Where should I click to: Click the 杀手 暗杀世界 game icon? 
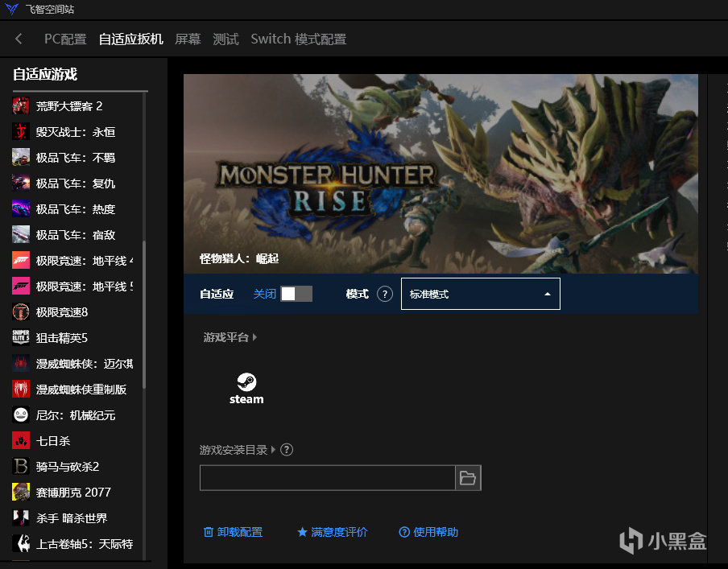click(21, 517)
